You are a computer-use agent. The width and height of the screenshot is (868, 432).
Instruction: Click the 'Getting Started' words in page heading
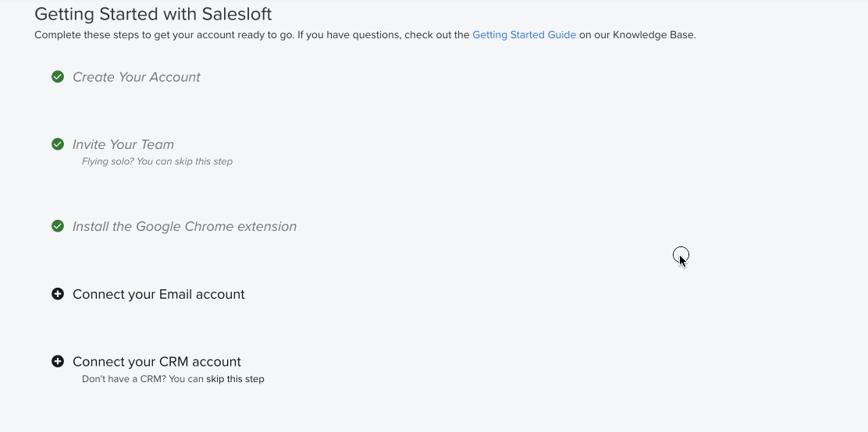[x=84, y=14]
